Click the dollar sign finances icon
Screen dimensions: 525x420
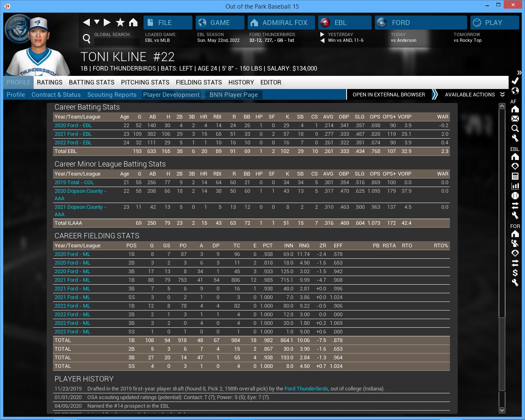coord(515,273)
